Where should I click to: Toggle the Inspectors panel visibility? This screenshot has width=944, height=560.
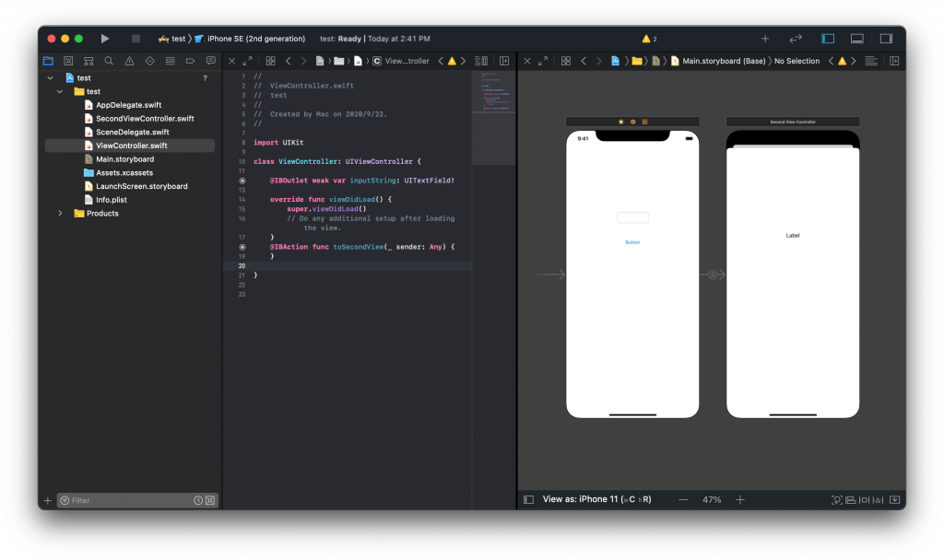[x=886, y=39]
